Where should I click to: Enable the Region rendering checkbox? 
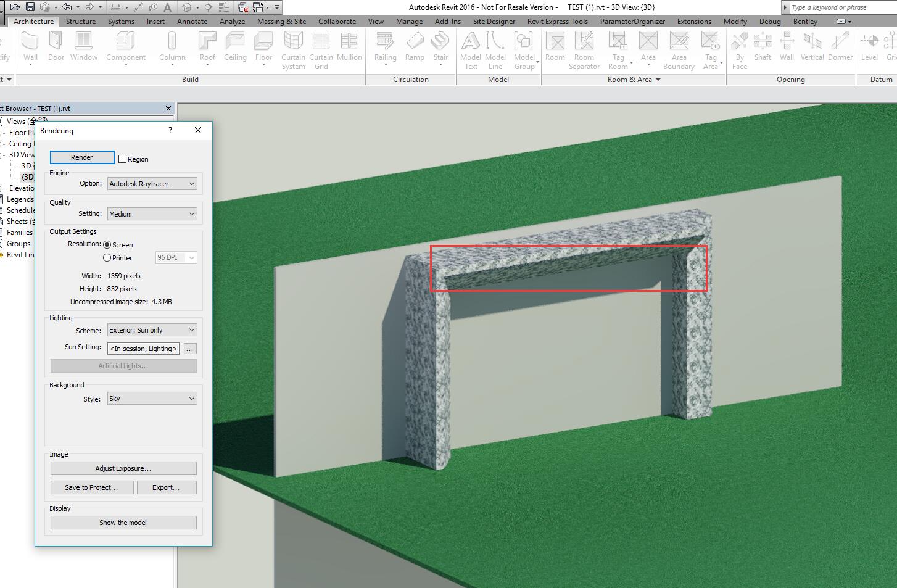coord(122,159)
